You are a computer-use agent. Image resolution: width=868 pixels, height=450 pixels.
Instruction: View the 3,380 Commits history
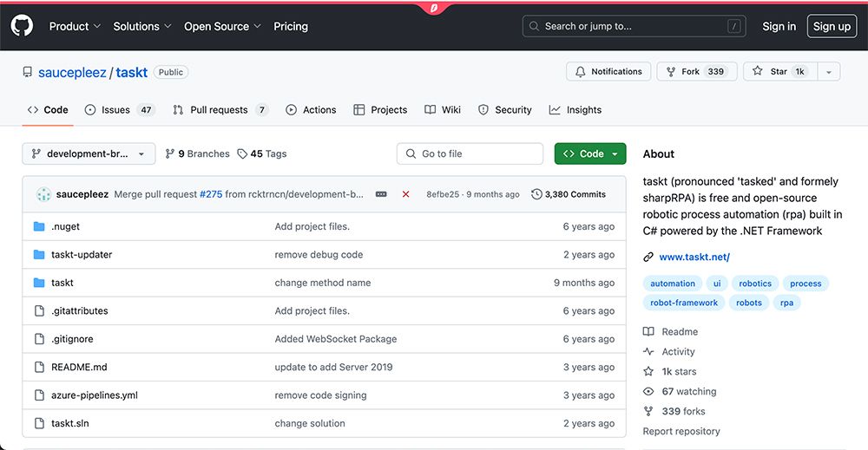(569, 194)
